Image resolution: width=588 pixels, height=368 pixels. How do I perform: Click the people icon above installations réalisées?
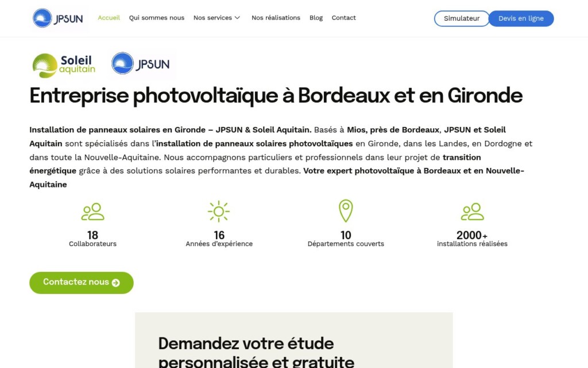(x=472, y=212)
